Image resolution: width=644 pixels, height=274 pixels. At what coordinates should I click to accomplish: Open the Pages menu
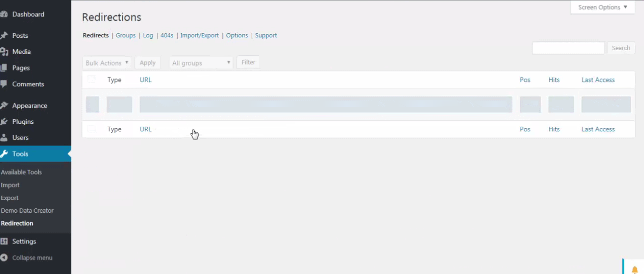(21, 68)
